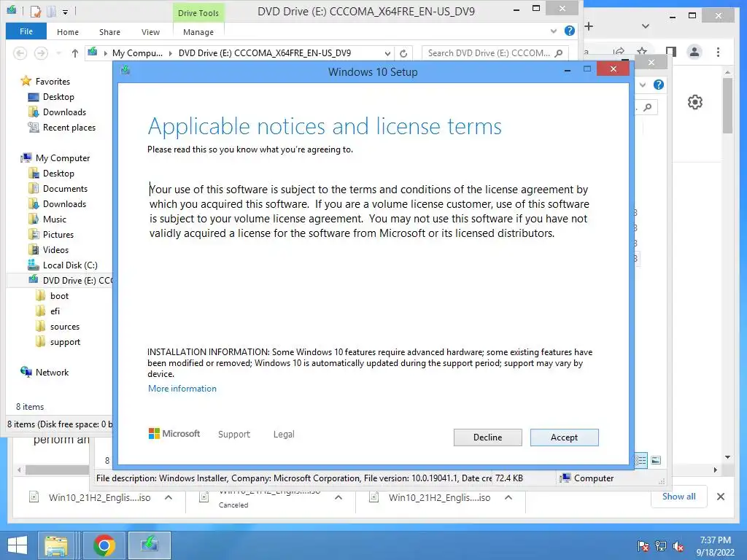Open Documents under My Computer
Image resolution: width=747 pixels, height=560 pixels.
tap(65, 189)
